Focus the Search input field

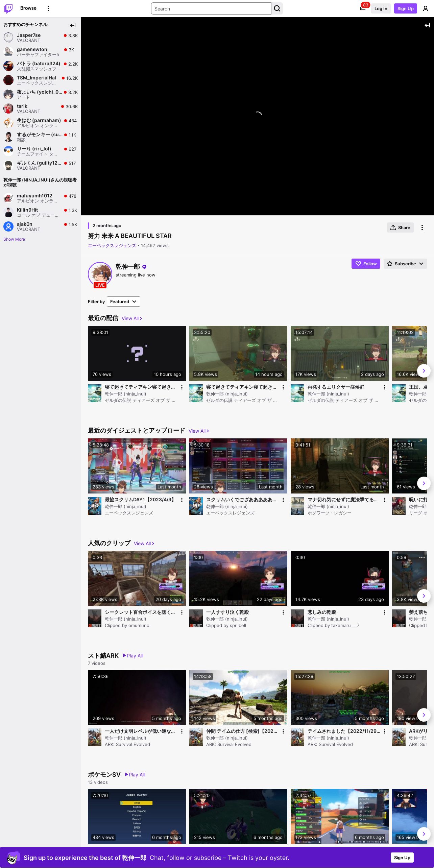pos(211,8)
